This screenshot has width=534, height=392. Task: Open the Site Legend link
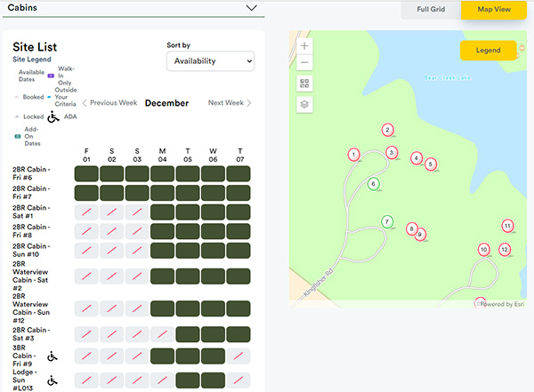pos(32,59)
